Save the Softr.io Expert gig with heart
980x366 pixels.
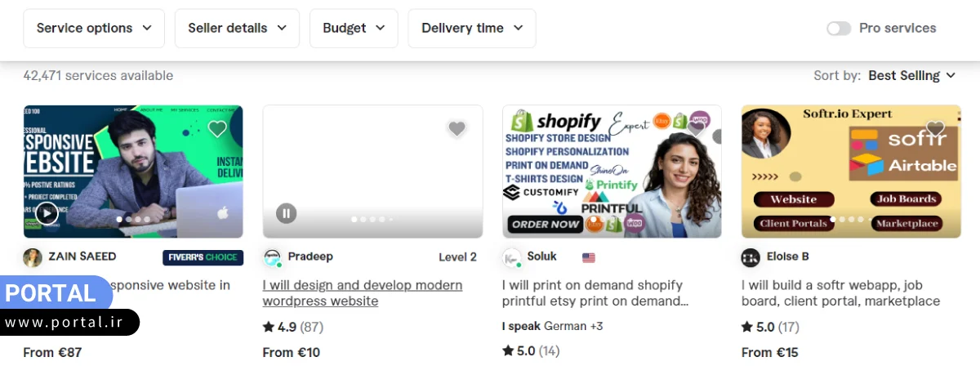coord(935,128)
